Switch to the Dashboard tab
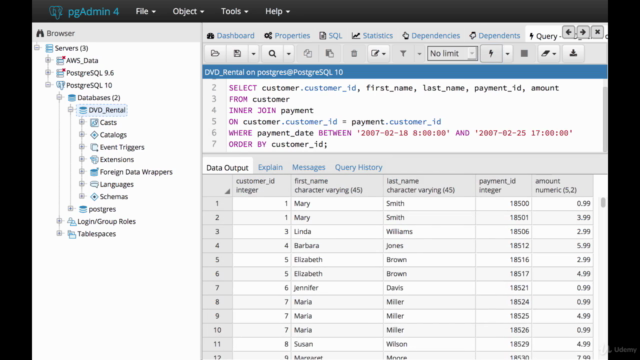Viewport: 640px width, 360px height. (x=231, y=36)
